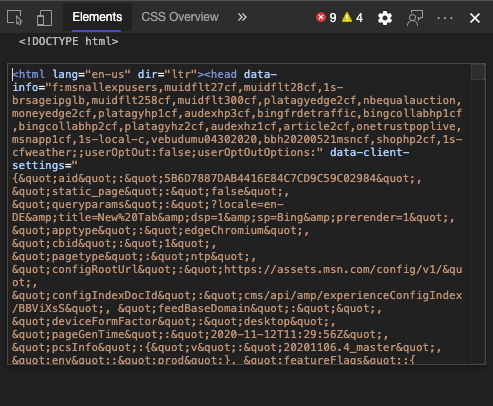Screen dimensions: 493x406
Task: Send feedback using the person icon
Action: [415, 18]
